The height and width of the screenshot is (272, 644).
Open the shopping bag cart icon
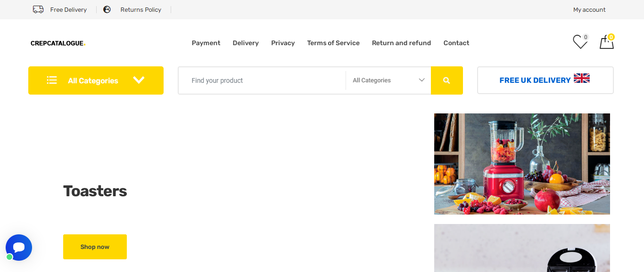pos(606,42)
